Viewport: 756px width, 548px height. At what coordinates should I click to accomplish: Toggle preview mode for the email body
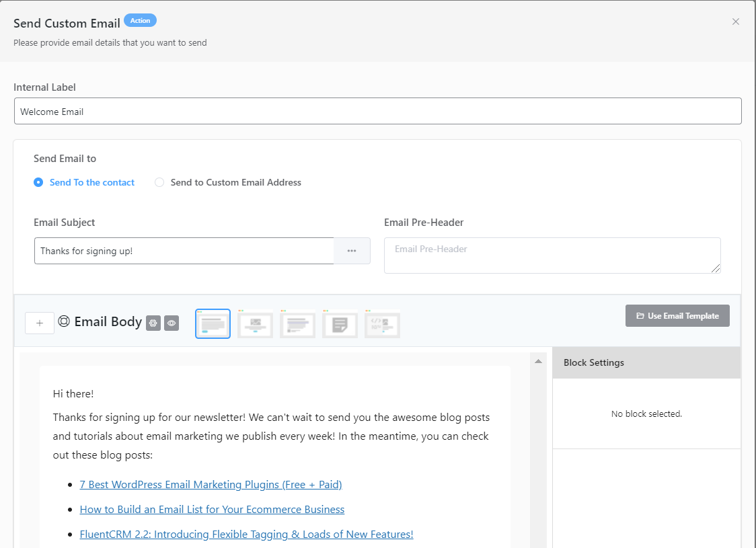(172, 323)
